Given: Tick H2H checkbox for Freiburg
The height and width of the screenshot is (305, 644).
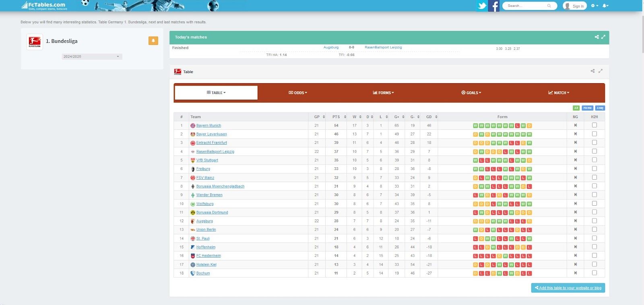Looking at the screenshot, I should (594, 168).
